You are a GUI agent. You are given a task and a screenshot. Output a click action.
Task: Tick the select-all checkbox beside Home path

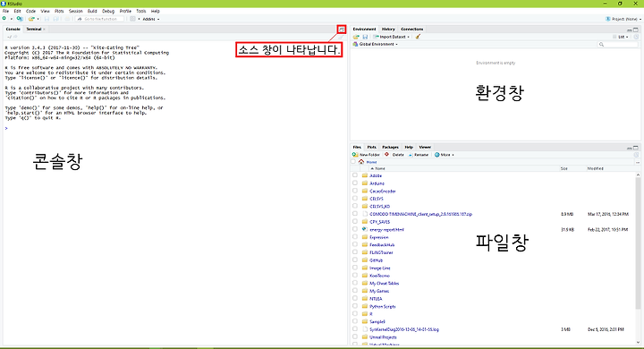[353, 162]
